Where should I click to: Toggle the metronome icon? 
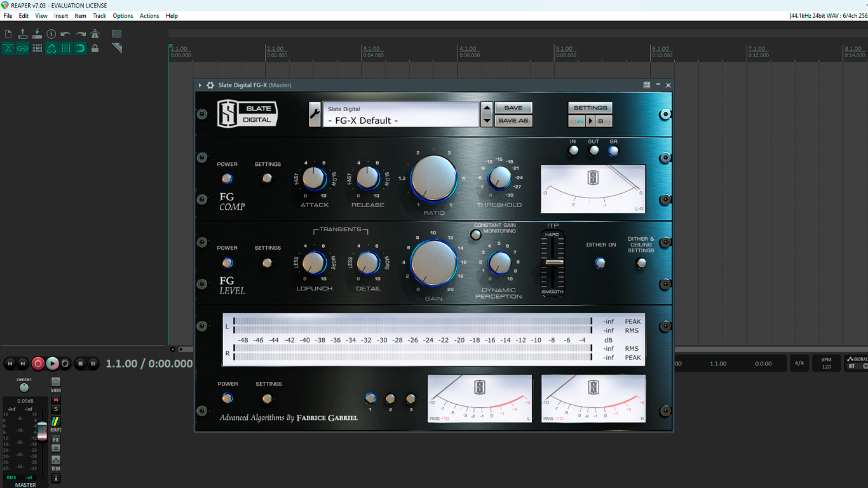[x=95, y=34]
